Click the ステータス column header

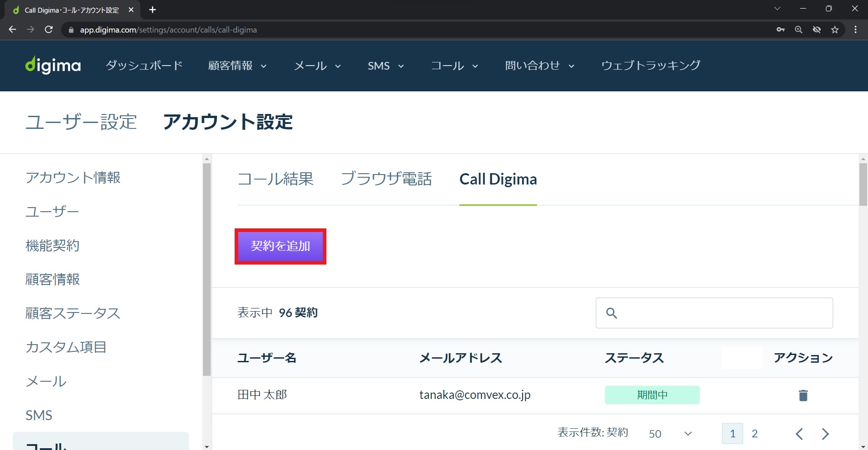[x=634, y=358]
